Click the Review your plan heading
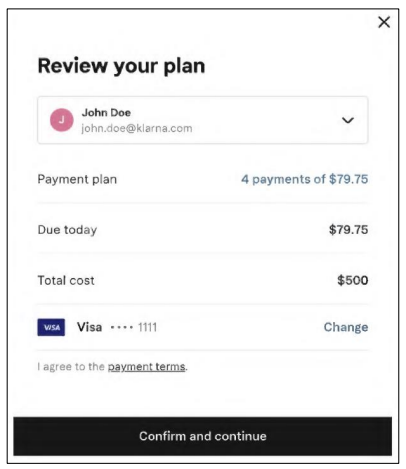This screenshot has width=406, height=469. [x=121, y=66]
